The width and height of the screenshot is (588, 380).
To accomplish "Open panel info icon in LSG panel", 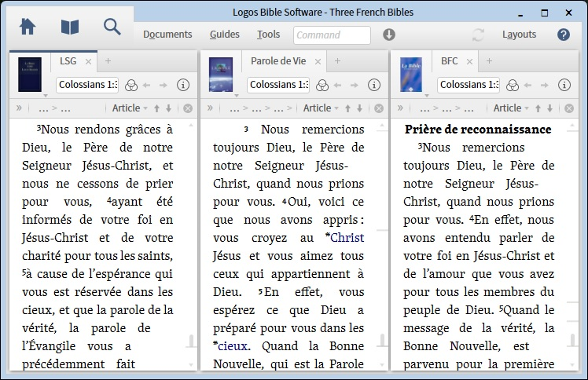I will (x=183, y=85).
